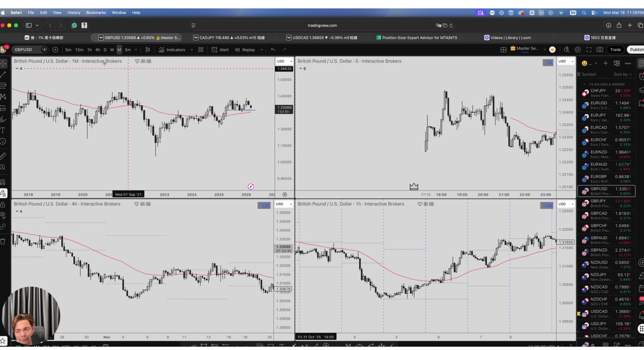The width and height of the screenshot is (644, 350).
Task: Select the trend line drawing tool
Action: point(3,74)
